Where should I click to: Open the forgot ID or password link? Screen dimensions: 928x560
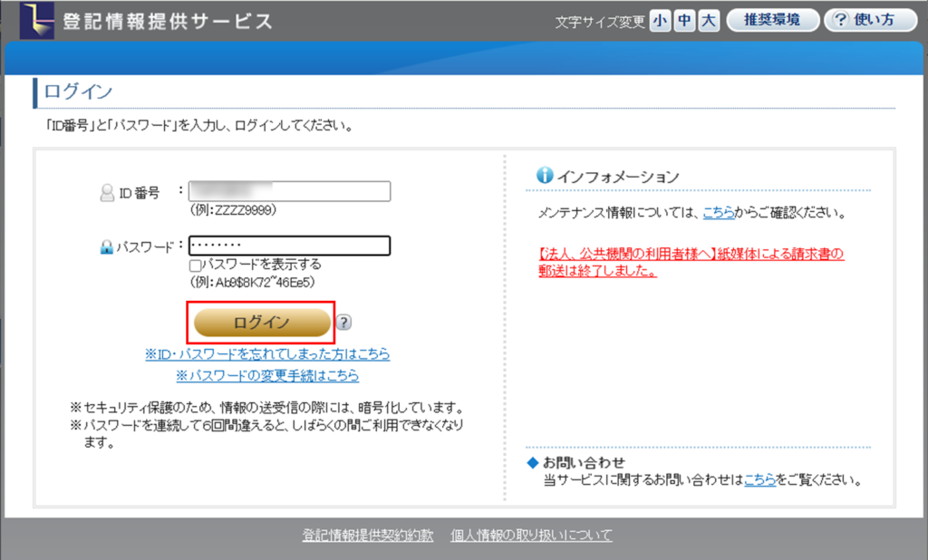pos(267,353)
